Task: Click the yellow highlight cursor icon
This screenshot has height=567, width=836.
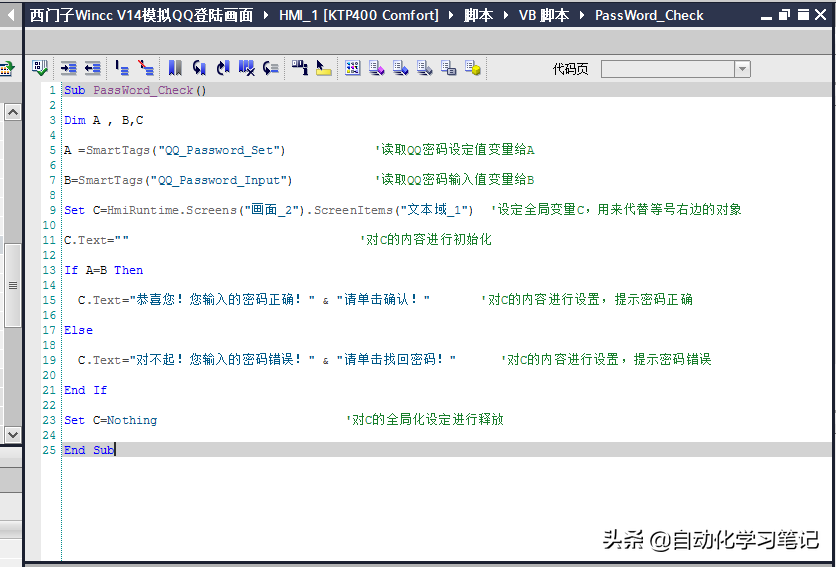Action: pos(323,68)
